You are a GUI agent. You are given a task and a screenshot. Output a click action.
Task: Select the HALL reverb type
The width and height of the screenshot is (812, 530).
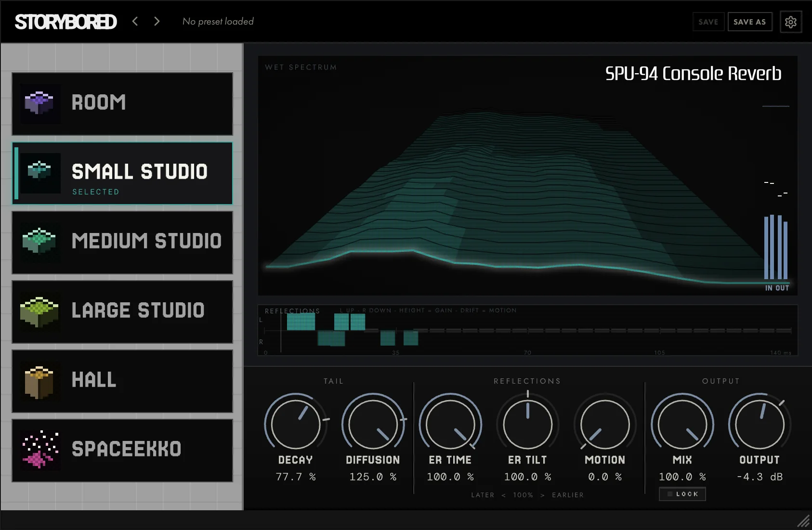[x=122, y=381]
